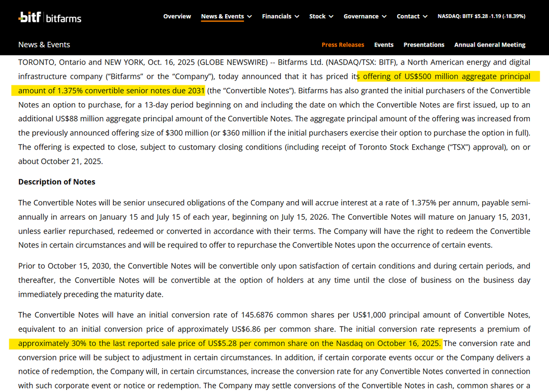Open the News & Events menu

(x=222, y=16)
